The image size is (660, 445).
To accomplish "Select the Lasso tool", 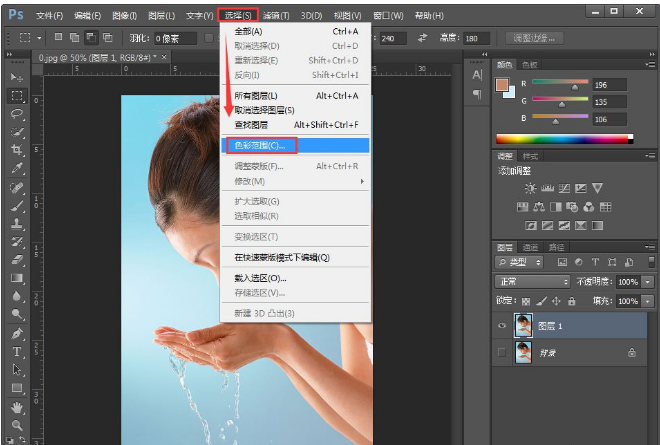I will pyautogui.click(x=17, y=114).
